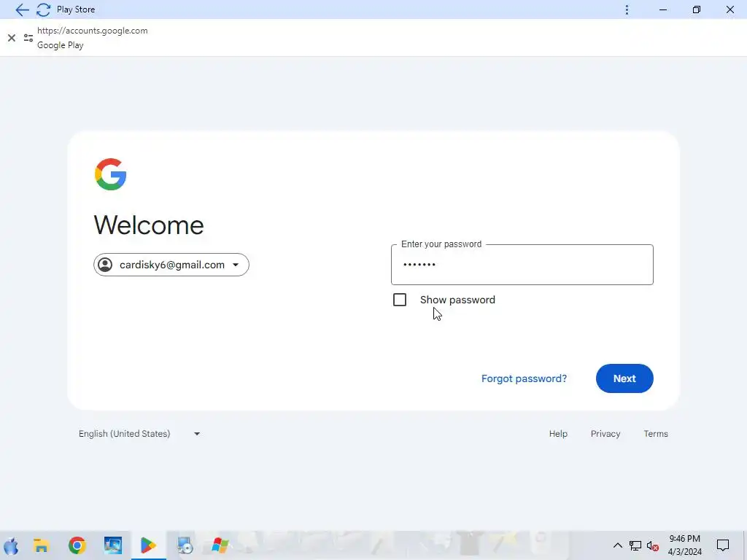Viewport: 747px width, 560px height.
Task: Go back using the Play Store back arrow
Action: pos(22,9)
